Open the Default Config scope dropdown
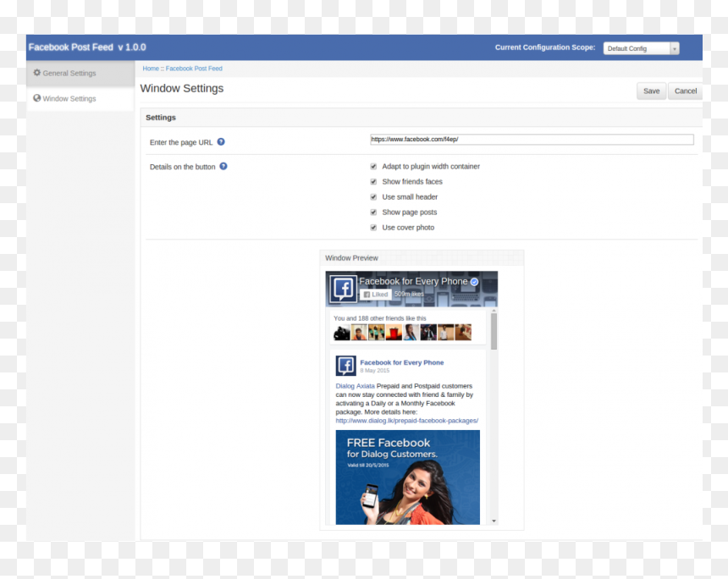This screenshot has width=728, height=579. (641, 48)
